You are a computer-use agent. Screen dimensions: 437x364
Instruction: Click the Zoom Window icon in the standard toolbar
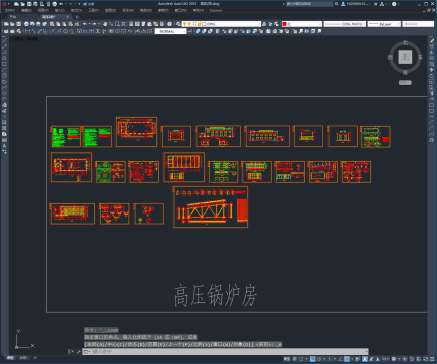pos(117,24)
